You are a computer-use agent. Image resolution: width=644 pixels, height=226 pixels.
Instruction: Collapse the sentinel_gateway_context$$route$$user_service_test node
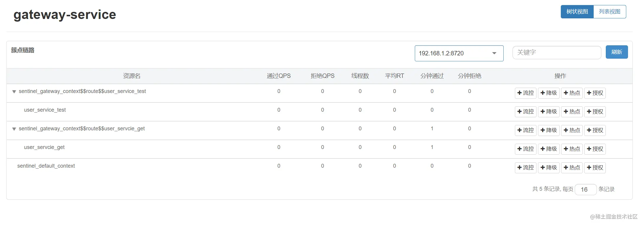pos(14,92)
